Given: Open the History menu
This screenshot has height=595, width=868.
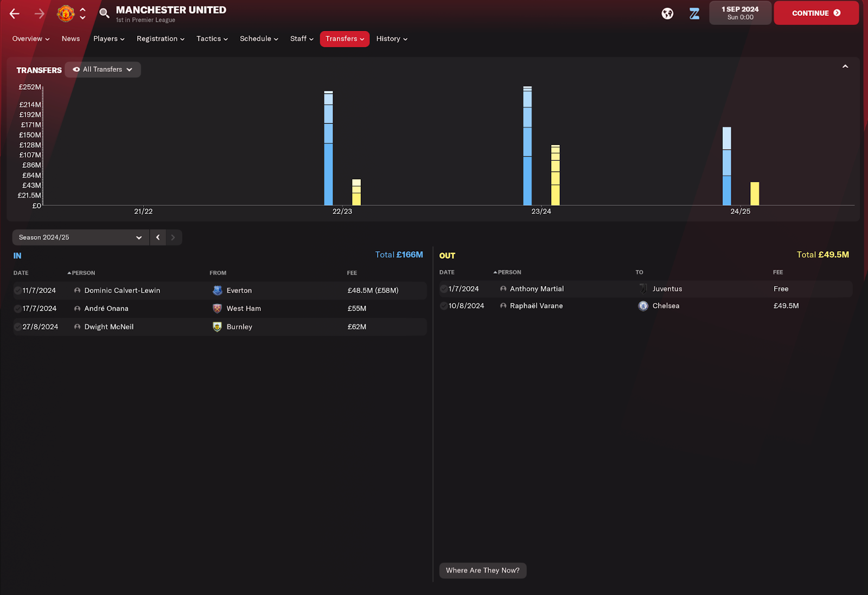Looking at the screenshot, I should tap(392, 39).
